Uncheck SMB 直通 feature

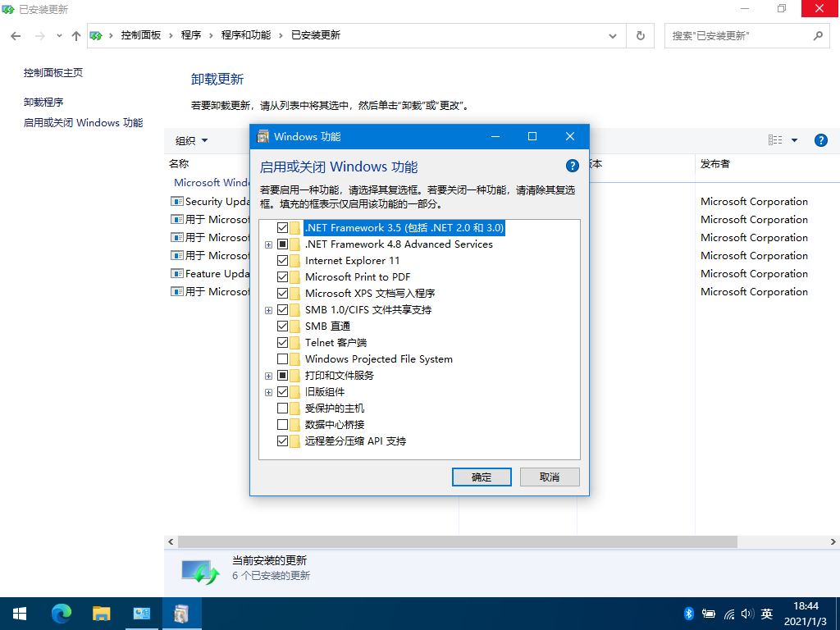pyautogui.click(x=282, y=326)
